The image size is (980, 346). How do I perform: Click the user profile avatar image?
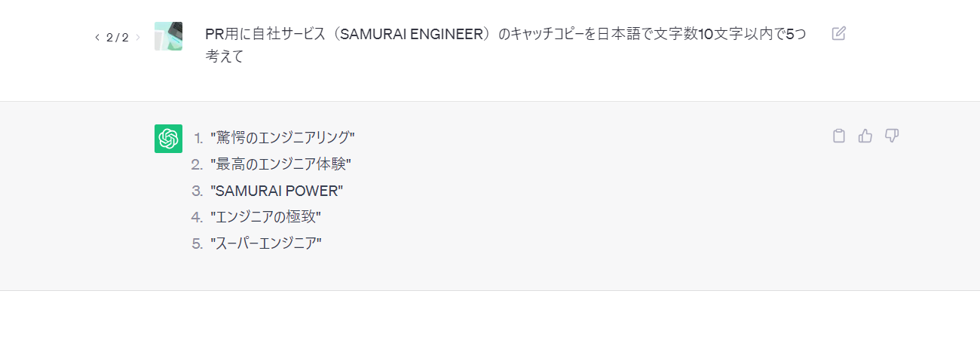tap(168, 36)
